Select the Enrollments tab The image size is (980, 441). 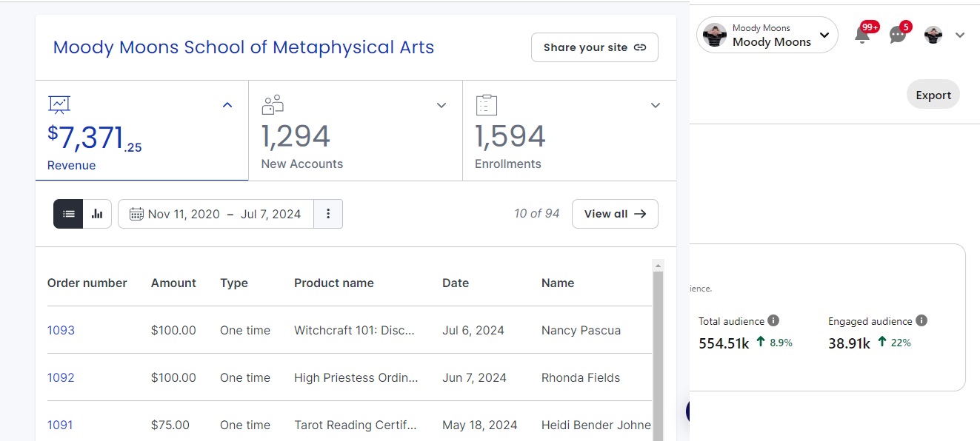570,130
